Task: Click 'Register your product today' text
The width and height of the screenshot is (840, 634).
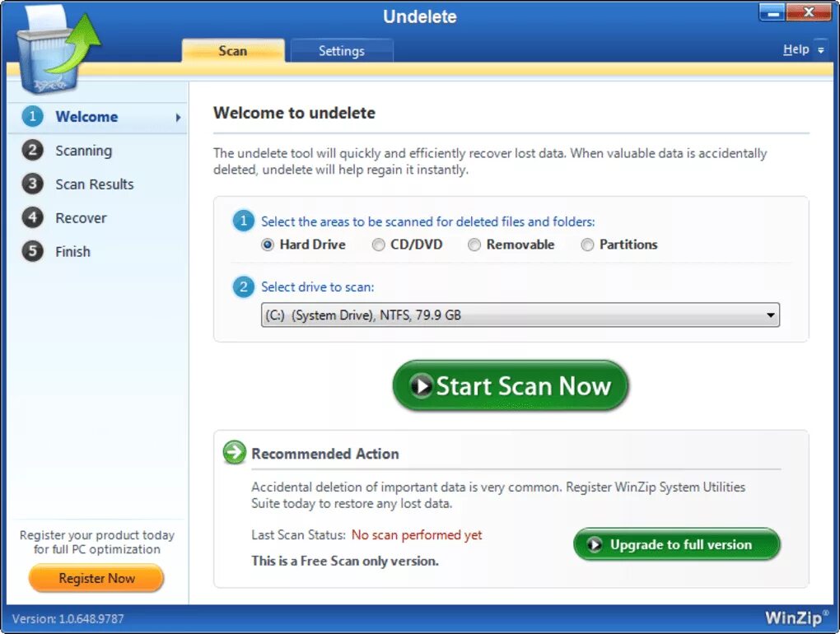Action: point(97,535)
